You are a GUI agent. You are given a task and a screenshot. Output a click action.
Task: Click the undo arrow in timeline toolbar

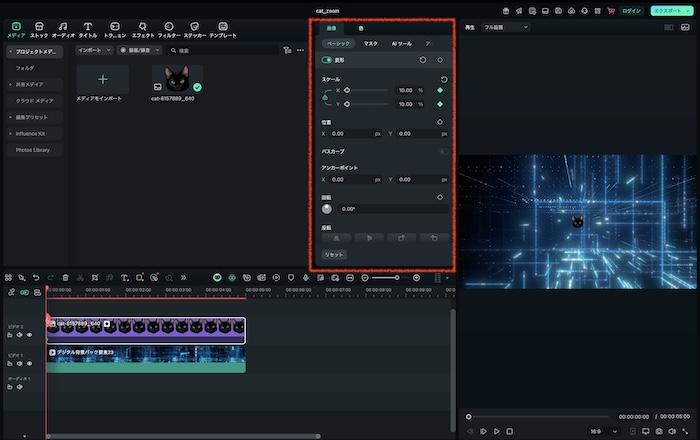(36, 277)
